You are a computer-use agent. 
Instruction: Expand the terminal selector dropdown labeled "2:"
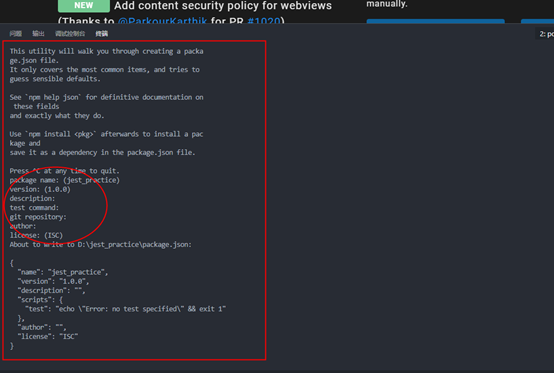coord(544,34)
